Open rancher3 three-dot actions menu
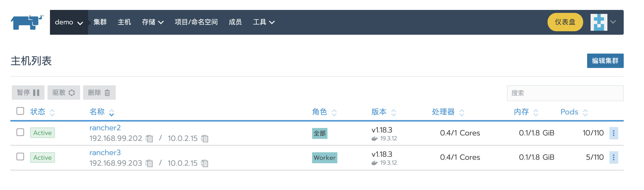This screenshot has height=190, width=644. pos(613,158)
